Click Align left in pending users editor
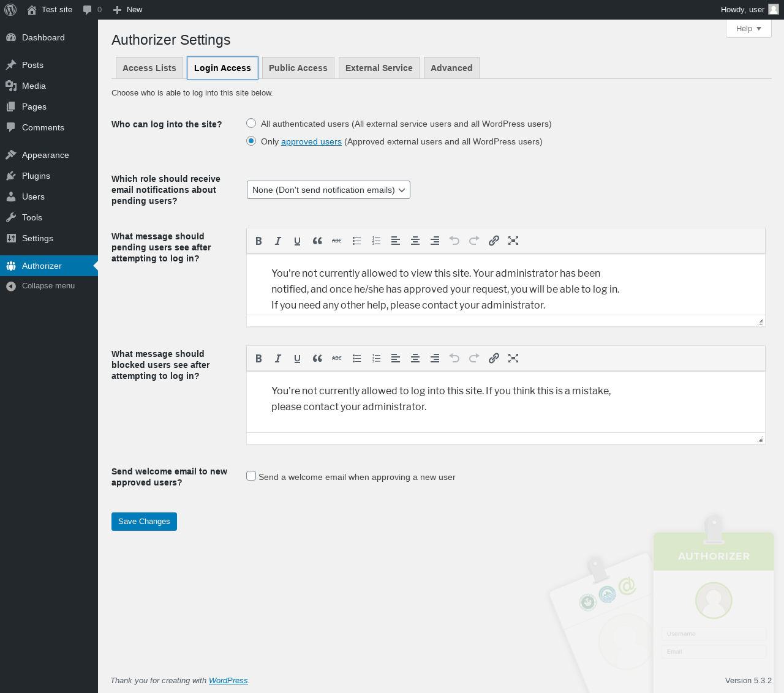Screen dimensions: 784x693 (396, 241)
